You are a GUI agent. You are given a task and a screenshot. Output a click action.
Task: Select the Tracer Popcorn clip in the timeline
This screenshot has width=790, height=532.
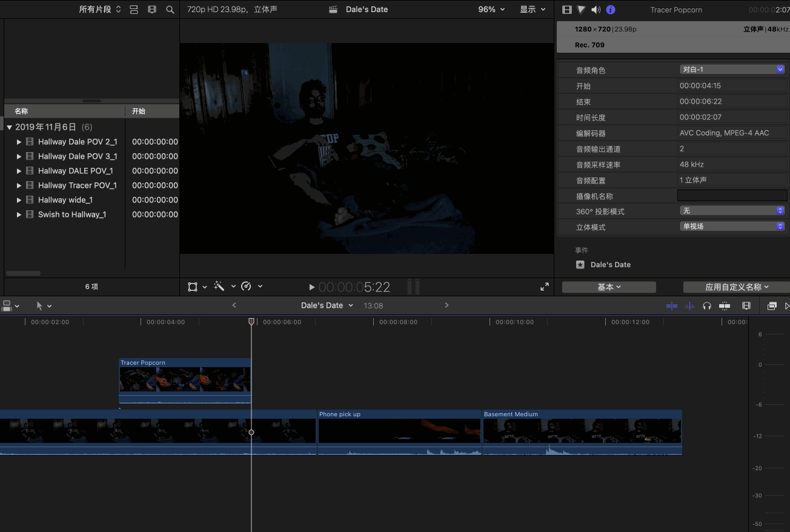coord(185,381)
